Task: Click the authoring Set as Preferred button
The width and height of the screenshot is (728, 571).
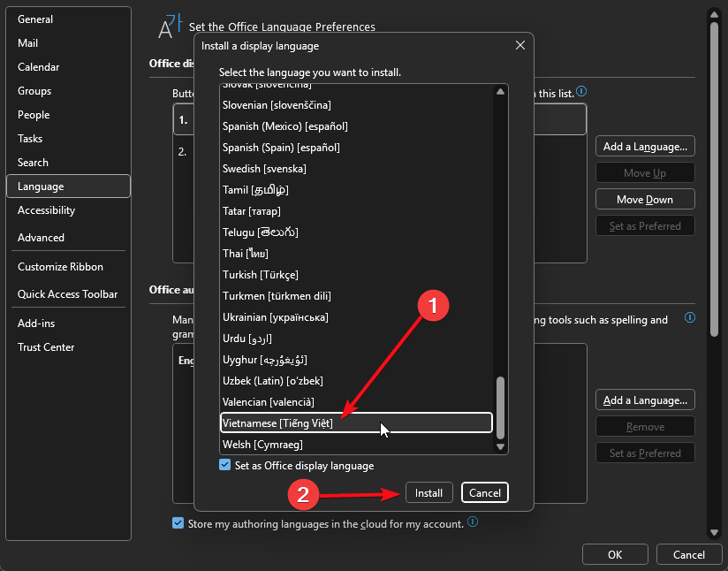Action: point(645,453)
